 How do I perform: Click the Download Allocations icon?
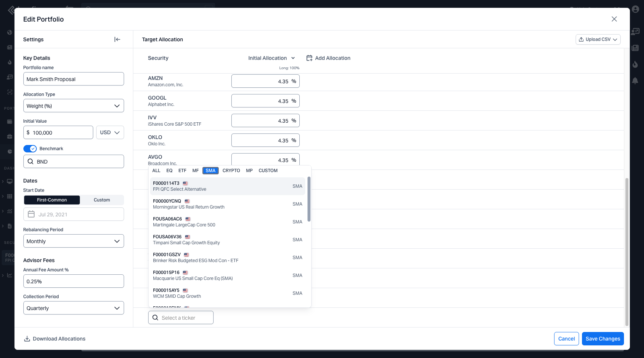click(27, 339)
